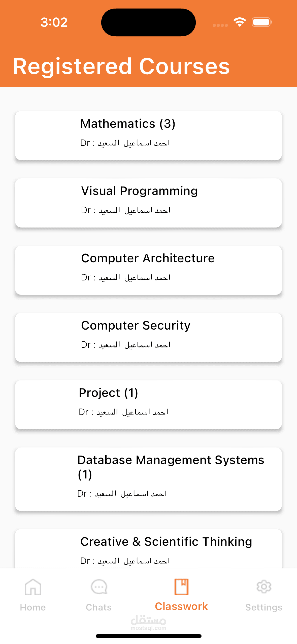The image size is (297, 644).
Task: Select the Computer Architecture course card
Action: pyautogui.click(x=148, y=270)
